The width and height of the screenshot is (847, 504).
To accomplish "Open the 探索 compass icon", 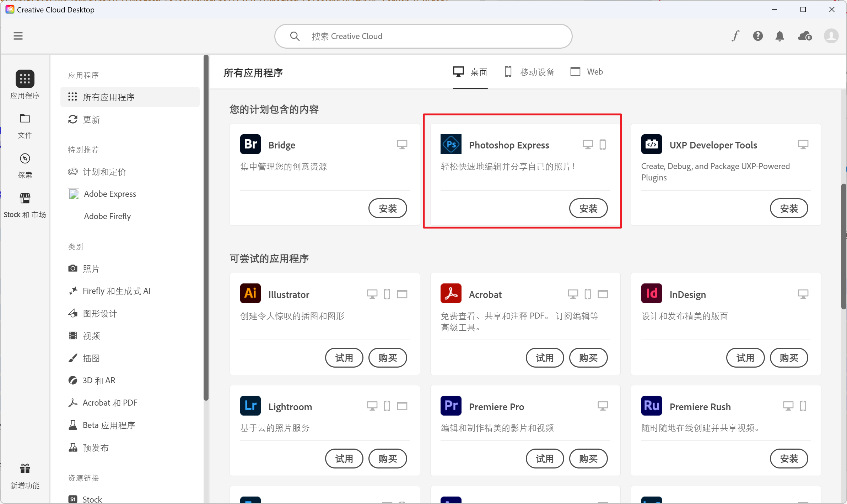I will [x=25, y=158].
